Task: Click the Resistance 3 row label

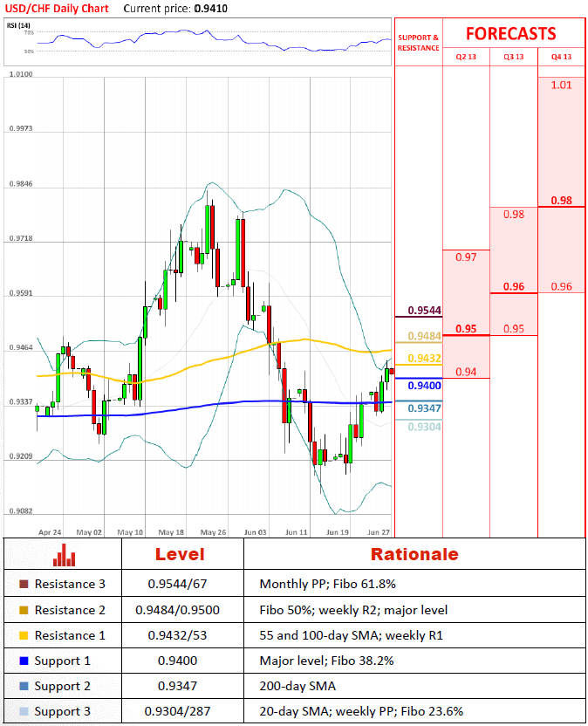Action: pyautogui.click(x=70, y=584)
